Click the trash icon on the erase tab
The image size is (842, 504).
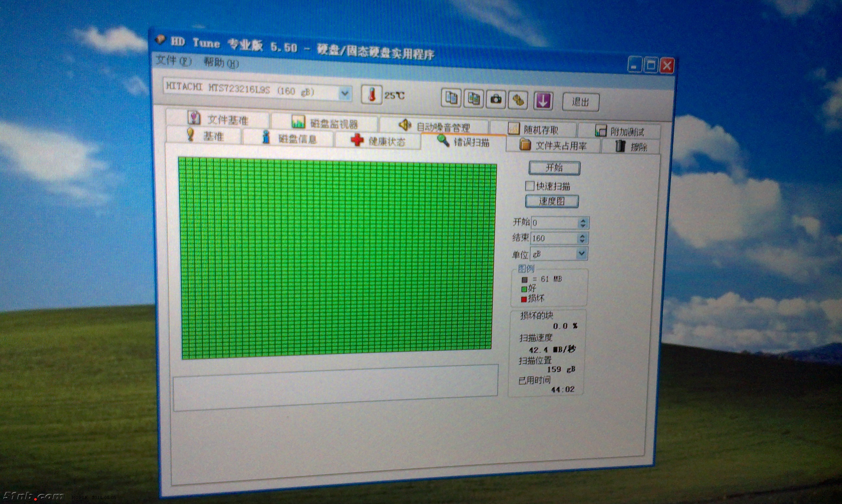620,147
